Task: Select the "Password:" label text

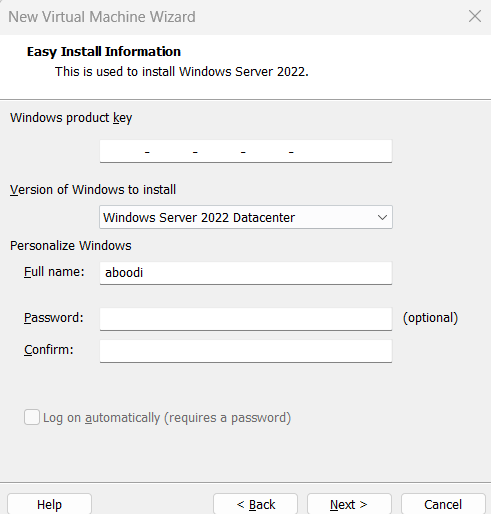Action: 54,318
